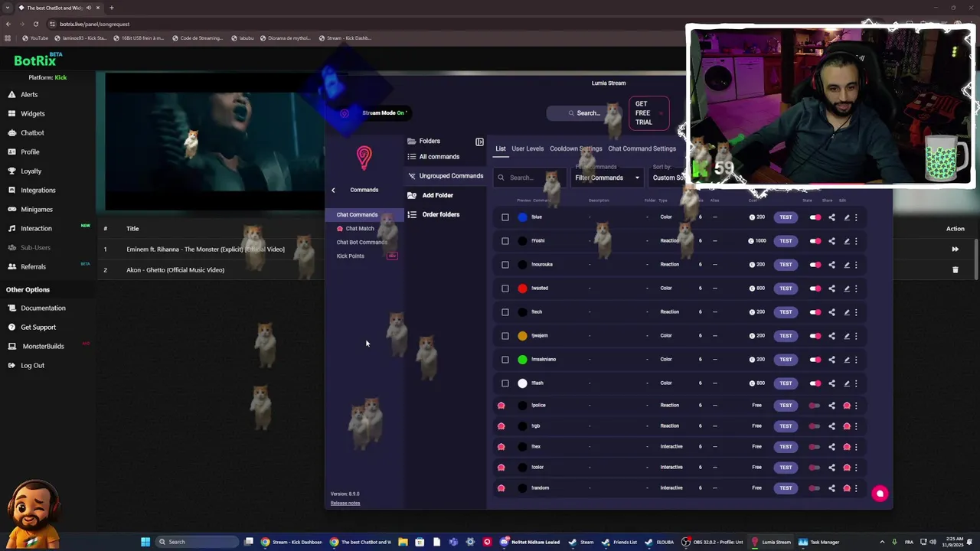
Task: Tick the checkbox for !flash command
Action: click(x=505, y=383)
